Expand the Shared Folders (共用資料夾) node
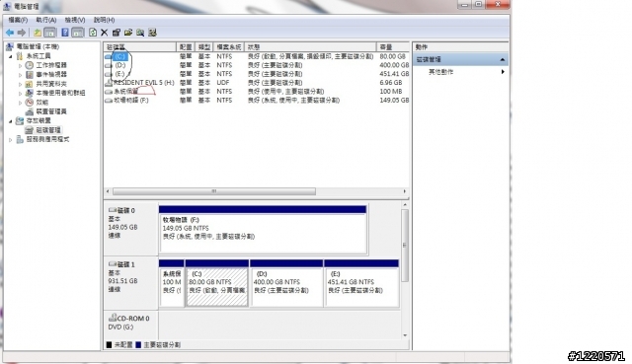Screen dimensions: 632x364 pos(20,84)
